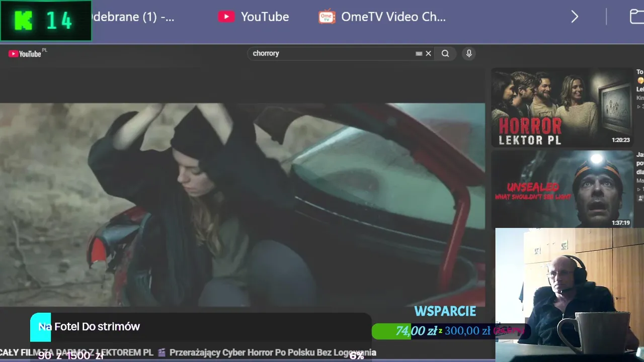Clear the search query with the X

click(x=429, y=53)
